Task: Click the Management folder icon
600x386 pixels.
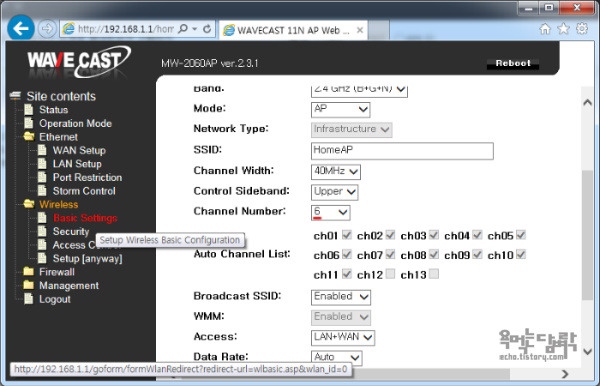Action: pyautogui.click(x=29, y=285)
